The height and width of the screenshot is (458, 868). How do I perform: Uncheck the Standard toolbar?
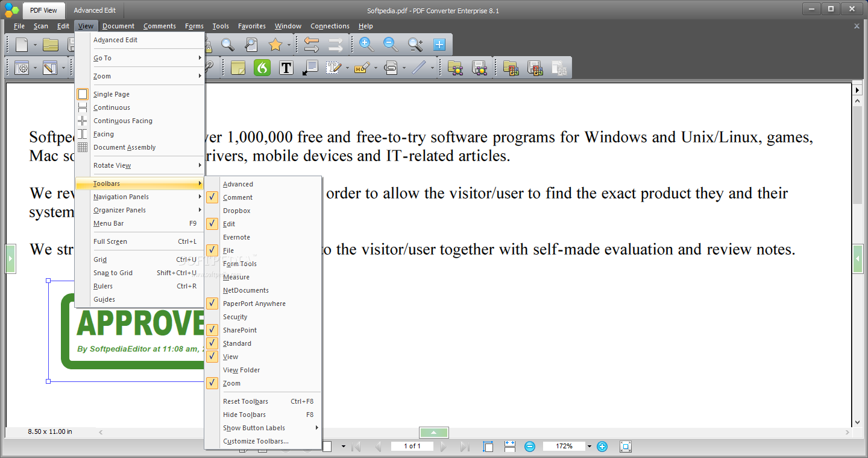coord(263,343)
